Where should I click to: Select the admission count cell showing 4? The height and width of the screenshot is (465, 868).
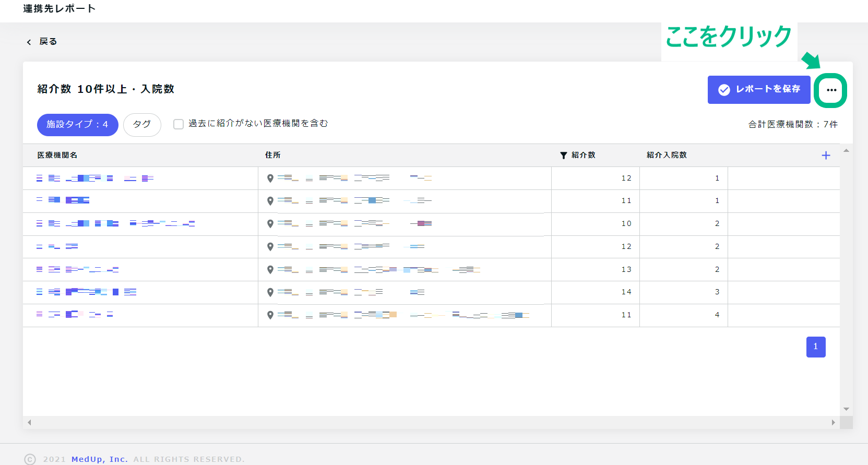pyautogui.click(x=684, y=315)
